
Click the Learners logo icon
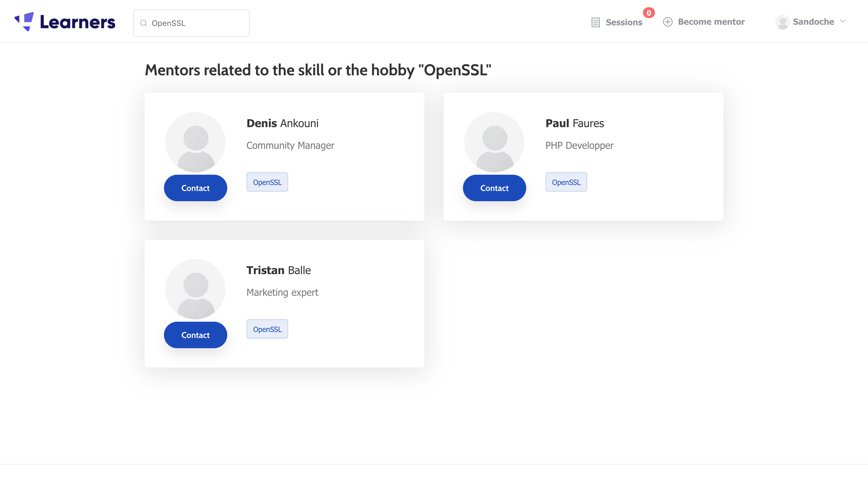(x=24, y=22)
